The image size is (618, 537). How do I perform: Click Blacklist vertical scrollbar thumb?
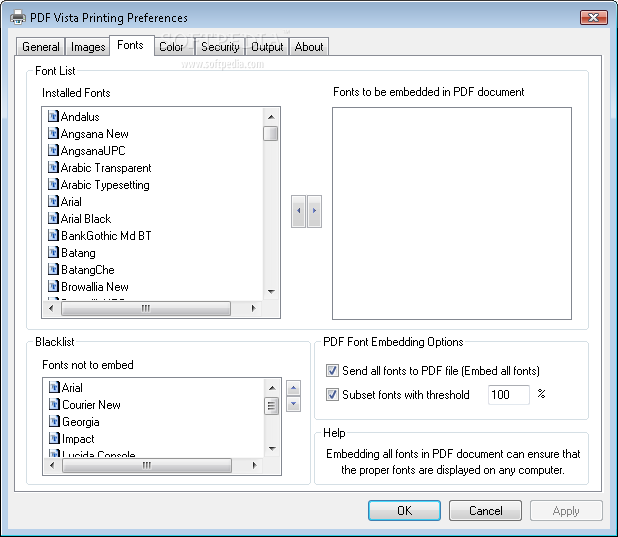[x=271, y=406]
